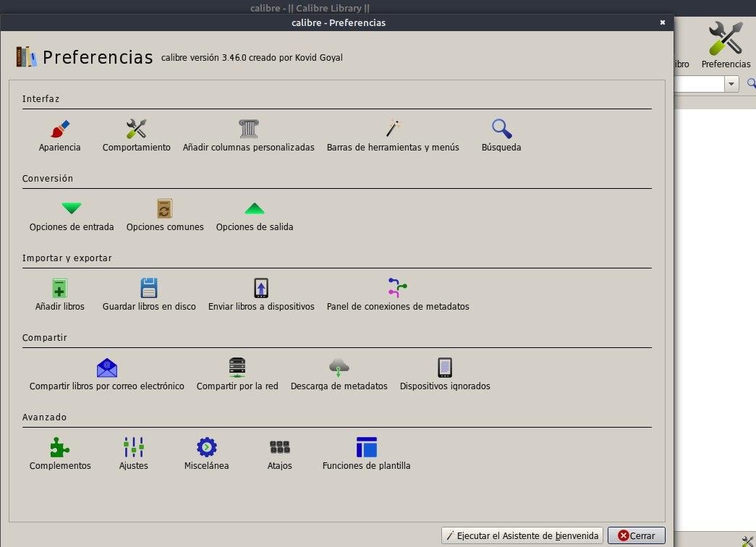Screen dimensions: 756x547
Task: Open Enviar libros a dispositivos
Action: point(261,294)
